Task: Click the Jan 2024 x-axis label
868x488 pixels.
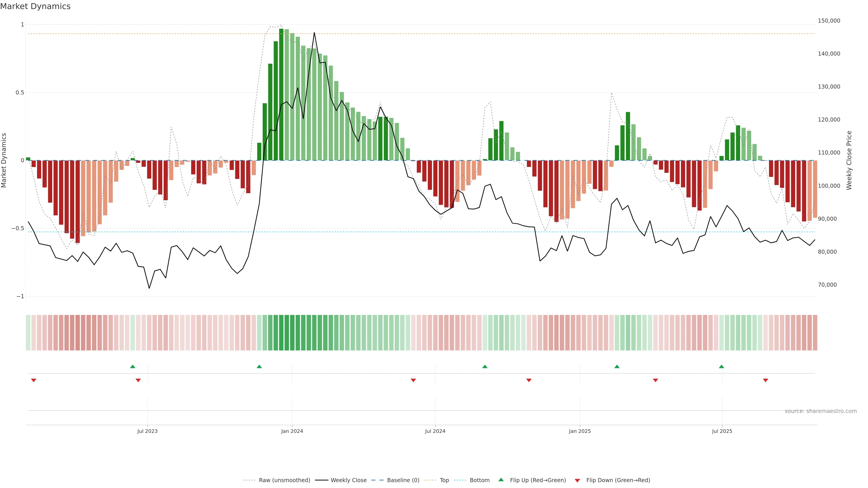Action: [x=292, y=431]
